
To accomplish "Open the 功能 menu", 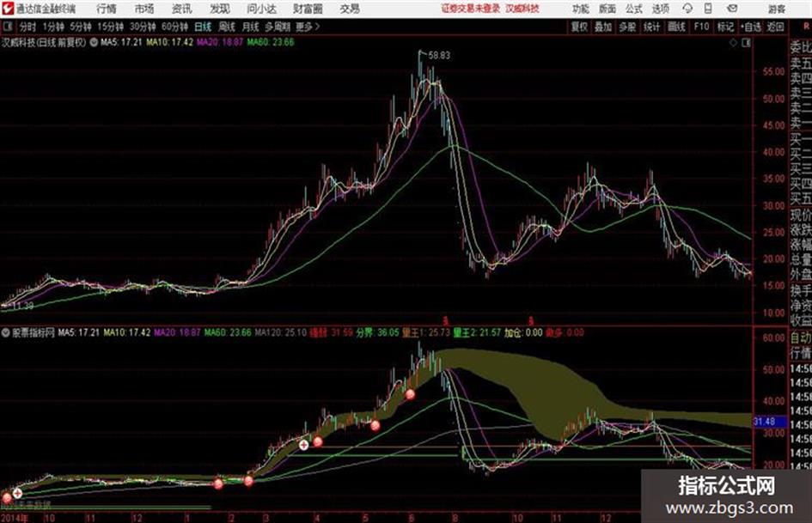I will [x=581, y=9].
